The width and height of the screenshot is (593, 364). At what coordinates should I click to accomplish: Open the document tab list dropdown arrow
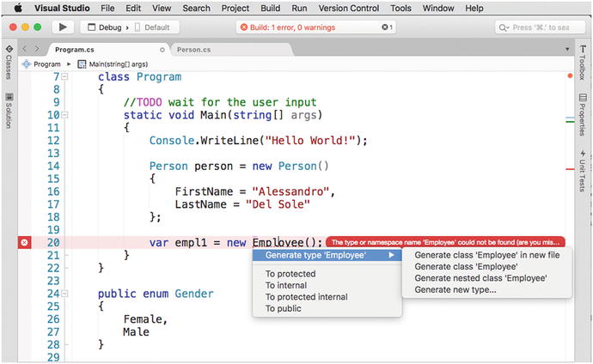(x=567, y=50)
